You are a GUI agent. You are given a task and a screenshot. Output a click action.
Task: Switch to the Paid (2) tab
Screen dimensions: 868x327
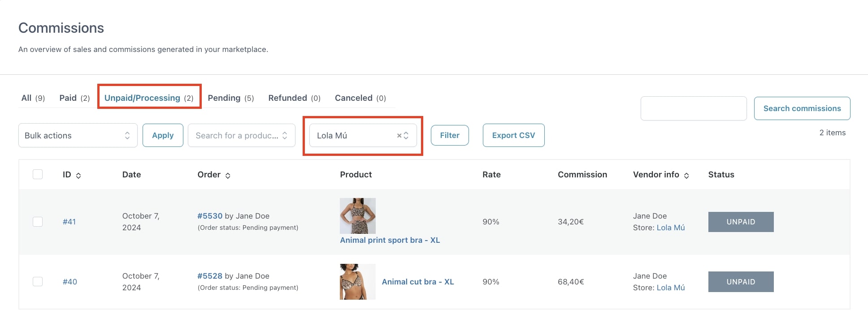[74, 98]
